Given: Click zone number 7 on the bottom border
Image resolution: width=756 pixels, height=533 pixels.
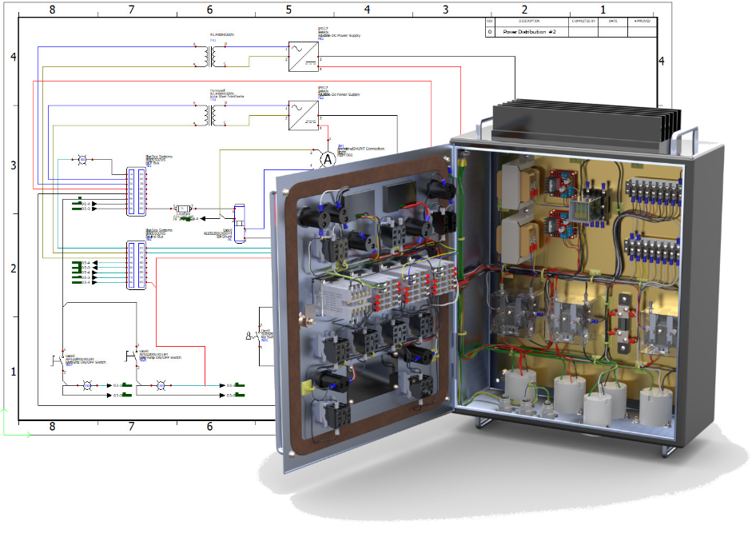Looking at the screenshot, I should tap(131, 427).
